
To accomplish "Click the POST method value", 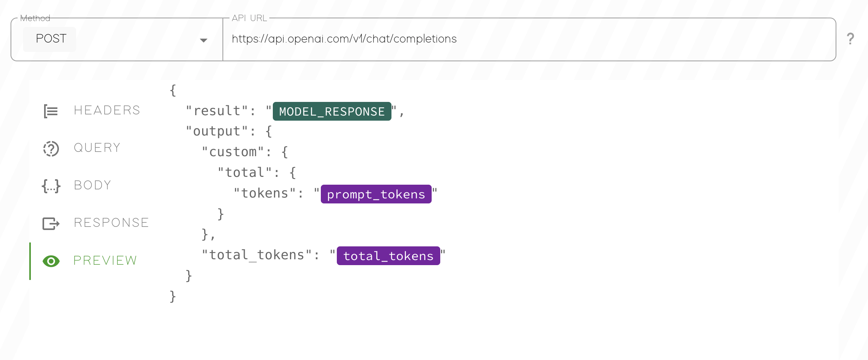I will coord(51,39).
